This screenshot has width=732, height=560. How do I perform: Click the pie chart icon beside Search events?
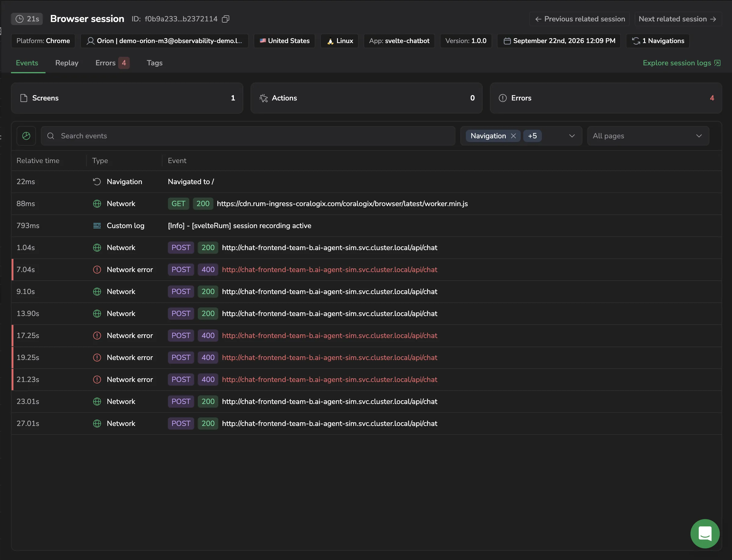(x=26, y=136)
